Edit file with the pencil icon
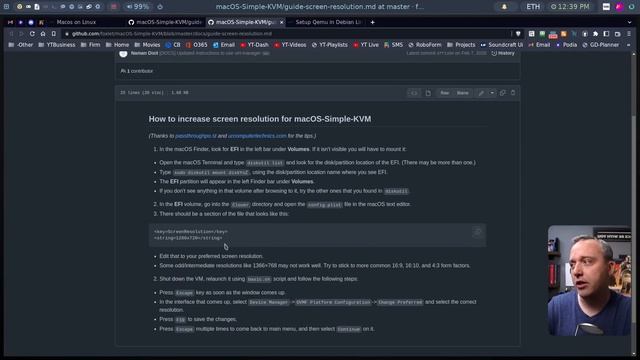Viewport: 640px width, 360px height. point(481,93)
